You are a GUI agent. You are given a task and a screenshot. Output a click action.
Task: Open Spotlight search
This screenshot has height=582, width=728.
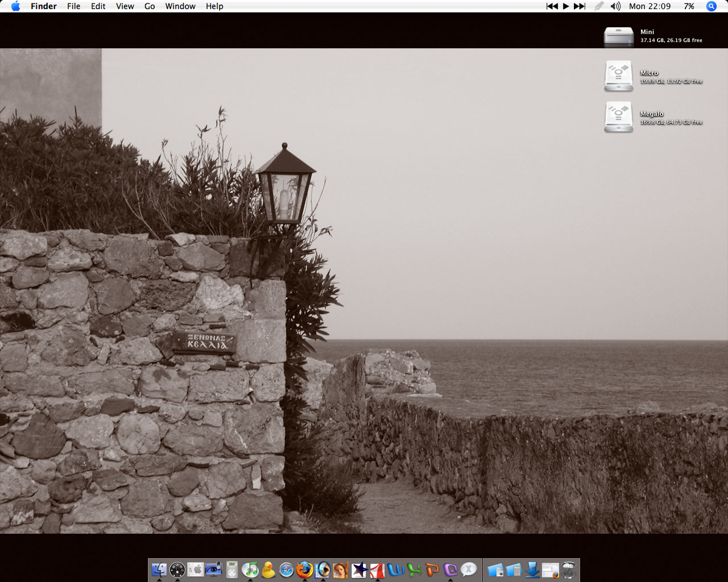click(x=712, y=6)
